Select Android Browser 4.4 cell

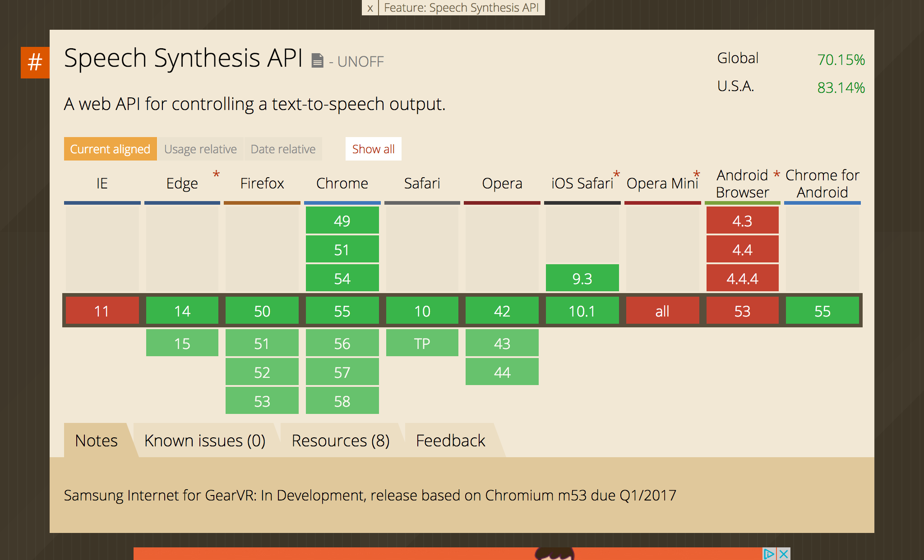click(x=742, y=249)
